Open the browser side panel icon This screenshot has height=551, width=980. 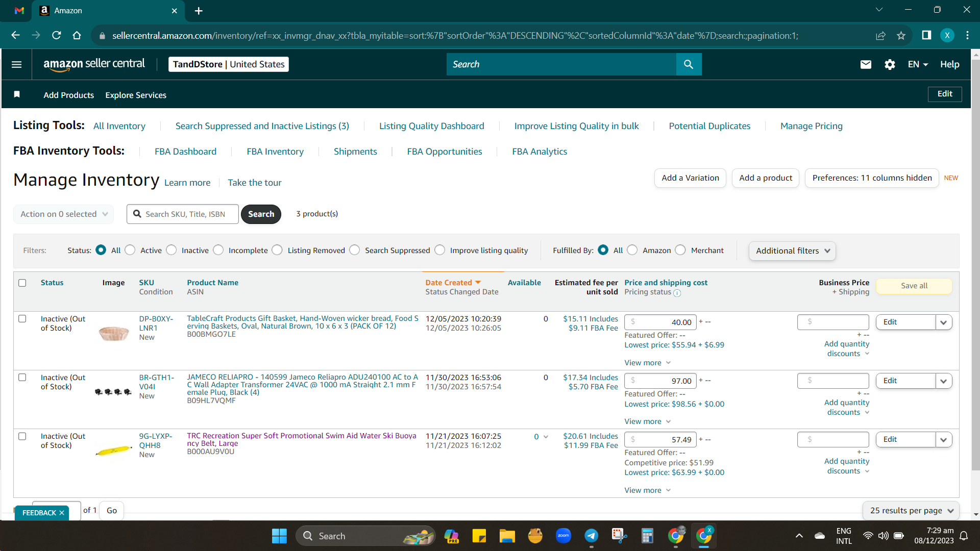[926, 35]
